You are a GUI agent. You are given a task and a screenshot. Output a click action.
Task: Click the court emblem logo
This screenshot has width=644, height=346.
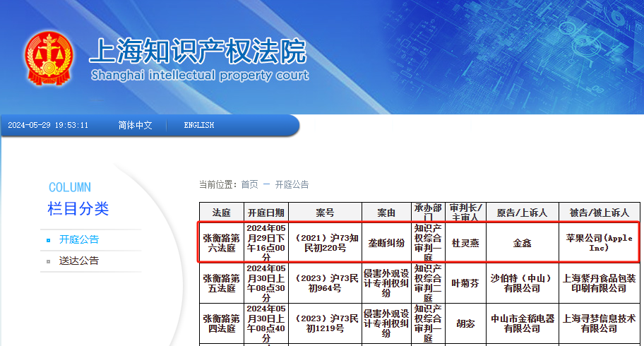click(x=48, y=58)
